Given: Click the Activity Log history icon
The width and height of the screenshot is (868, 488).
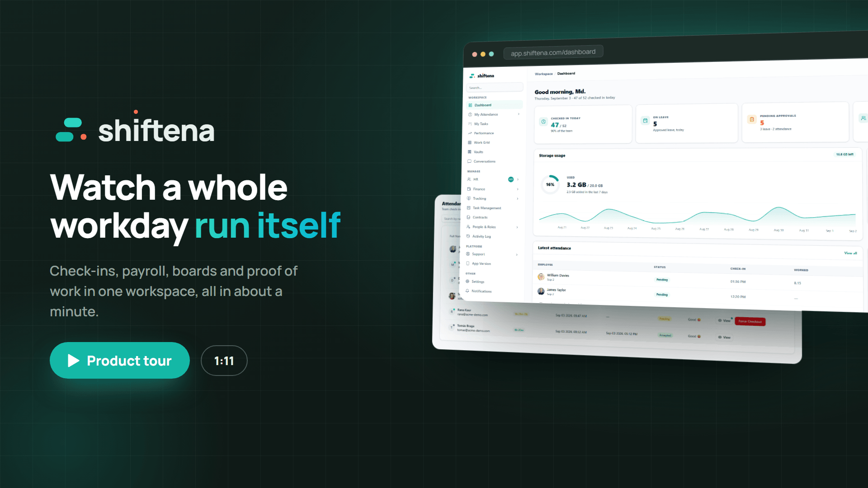Looking at the screenshot, I should pos(468,236).
